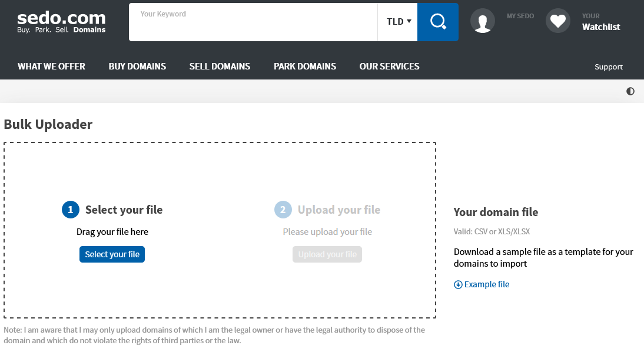Click the greyed Upload your file button
Screen dimensions: 644x355
coord(327,254)
